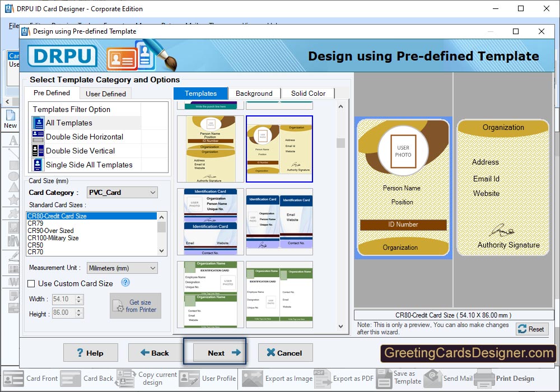The image size is (560, 392).
Task: Click the Card Back icon
Action: point(71,379)
